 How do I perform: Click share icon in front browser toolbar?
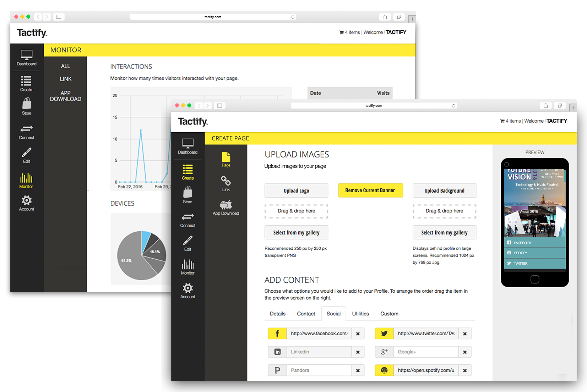[546, 105]
